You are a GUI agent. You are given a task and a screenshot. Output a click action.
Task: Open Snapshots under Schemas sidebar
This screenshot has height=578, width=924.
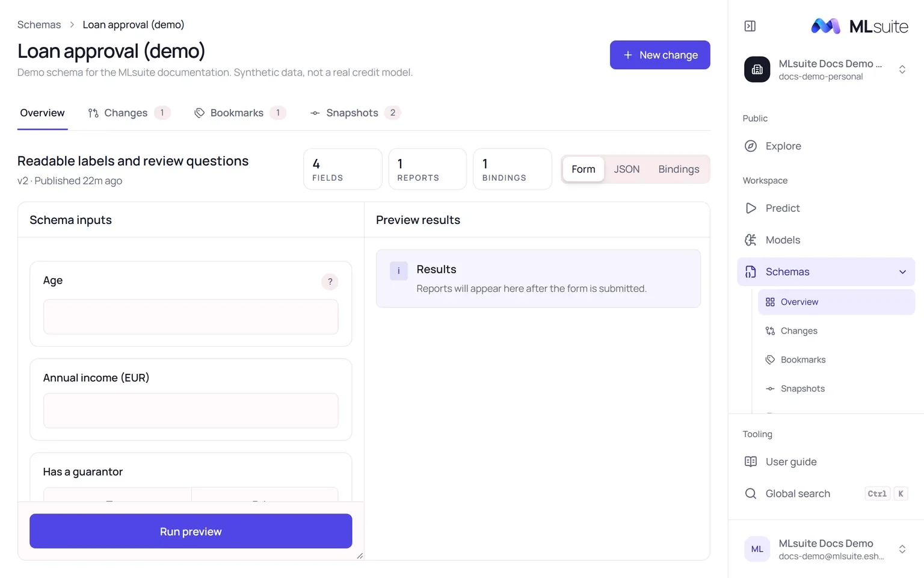[836, 388]
